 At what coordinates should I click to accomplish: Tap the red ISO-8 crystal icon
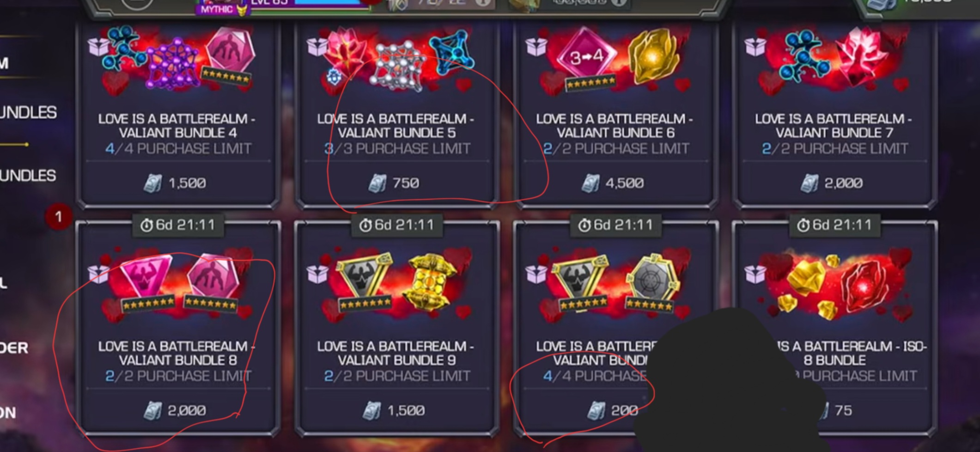pyautogui.click(x=863, y=287)
